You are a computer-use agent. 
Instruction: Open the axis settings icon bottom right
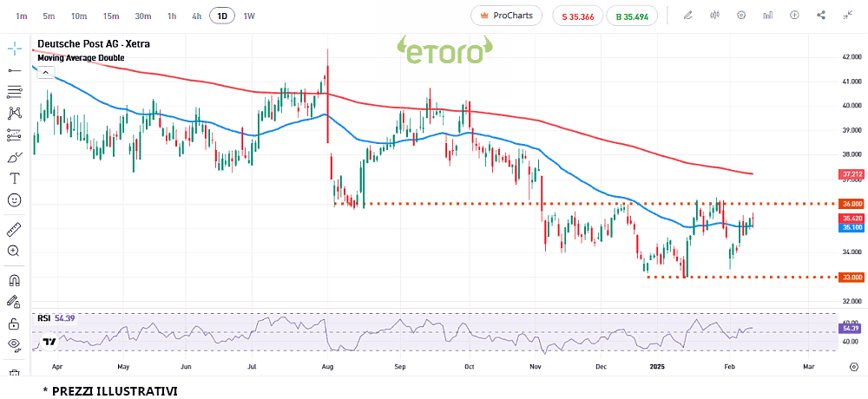(x=853, y=366)
